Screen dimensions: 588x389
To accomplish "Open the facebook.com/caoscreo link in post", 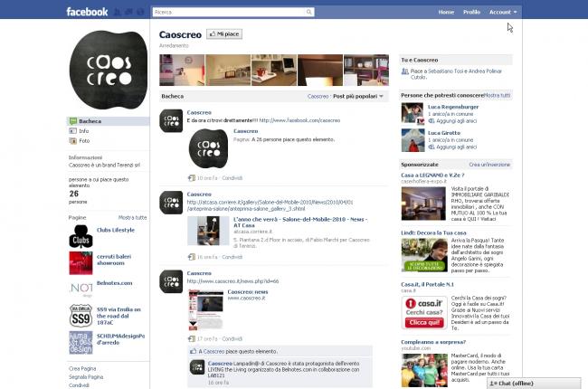I will [299, 120].
